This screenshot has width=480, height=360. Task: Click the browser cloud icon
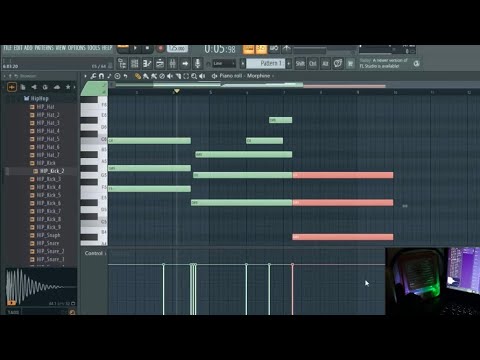click(57, 87)
